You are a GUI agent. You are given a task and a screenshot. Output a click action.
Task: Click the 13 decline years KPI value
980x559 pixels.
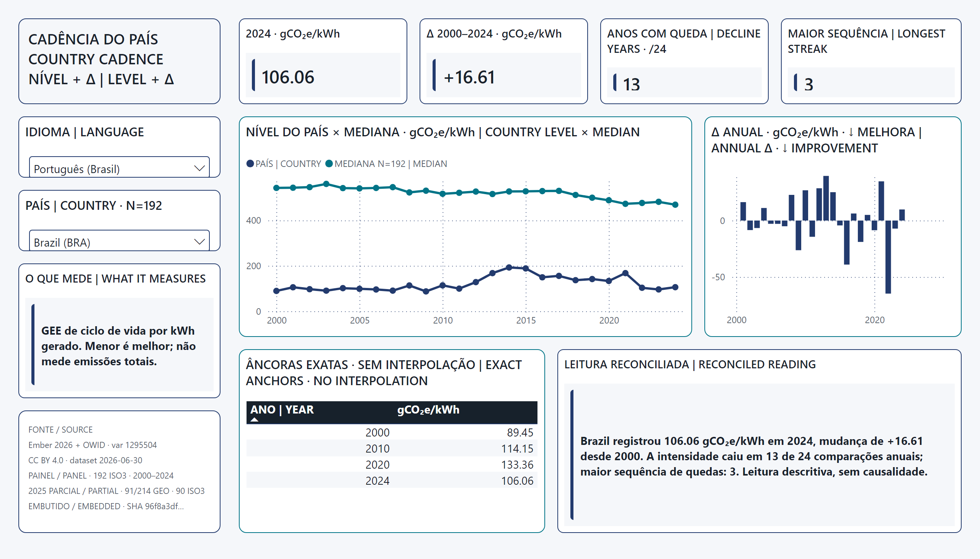[x=632, y=85]
